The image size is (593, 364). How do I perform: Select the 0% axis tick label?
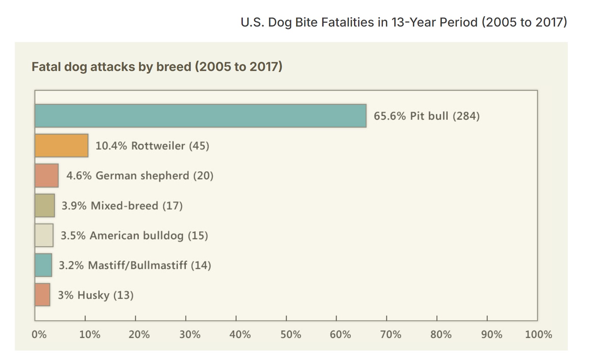(x=39, y=334)
